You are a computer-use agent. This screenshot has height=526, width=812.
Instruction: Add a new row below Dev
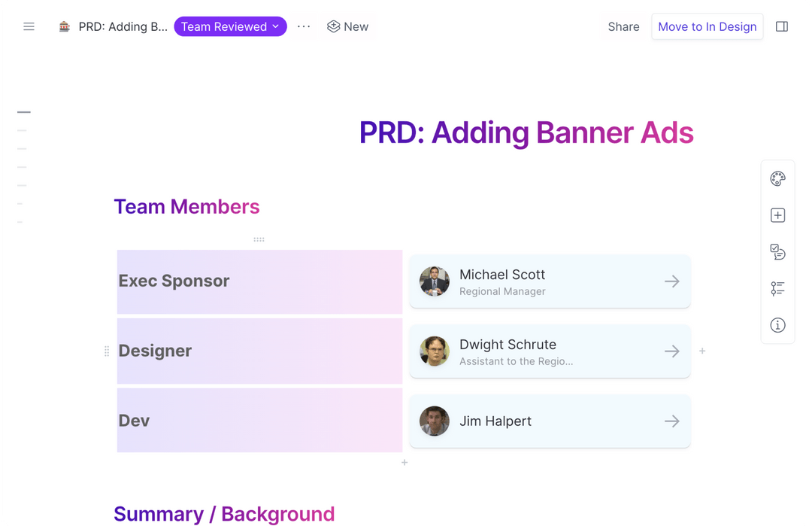(404, 463)
